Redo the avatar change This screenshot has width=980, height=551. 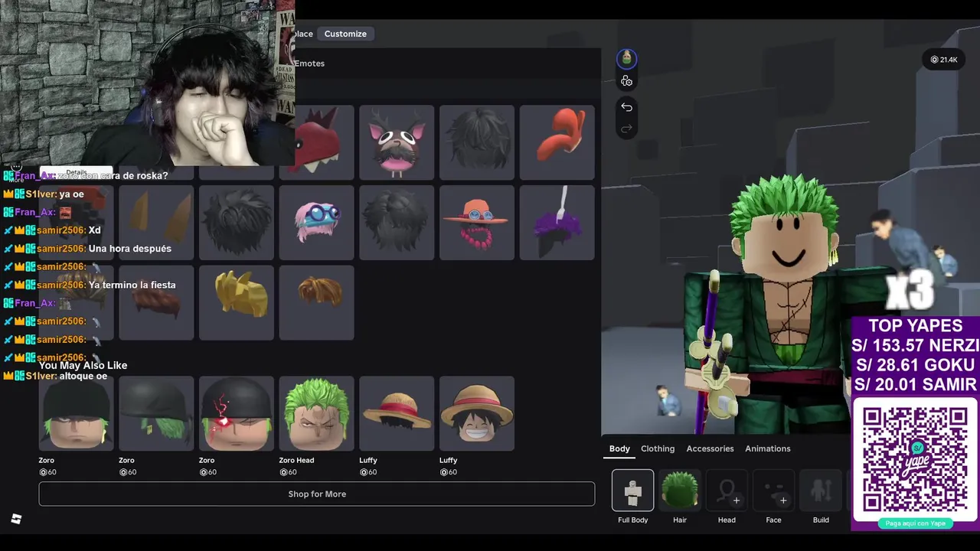point(626,129)
